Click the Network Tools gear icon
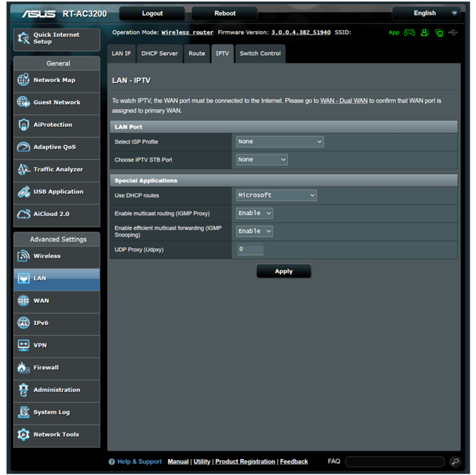 click(23, 435)
